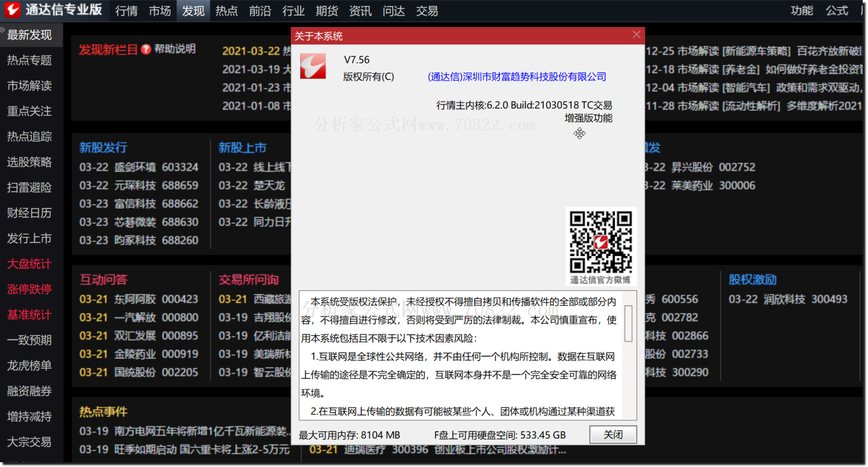Click row 莱美药业 300006
The height and width of the screenshot is (467, 868).
pos(700,186)
